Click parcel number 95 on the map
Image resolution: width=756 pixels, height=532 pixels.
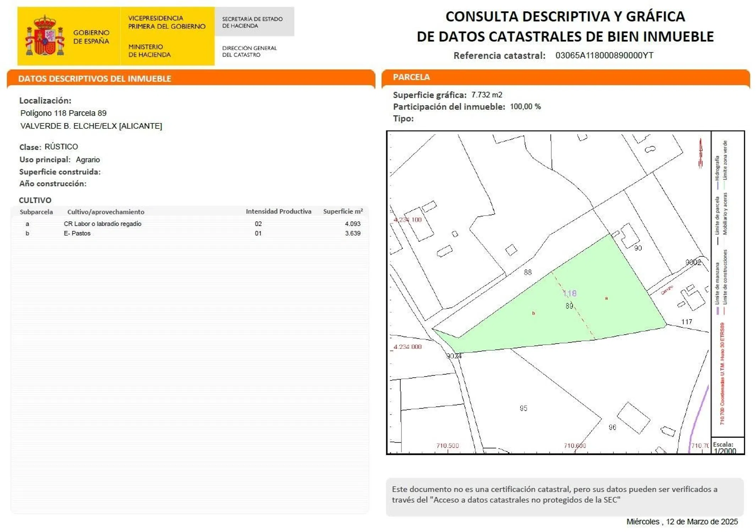pos(523,408)
